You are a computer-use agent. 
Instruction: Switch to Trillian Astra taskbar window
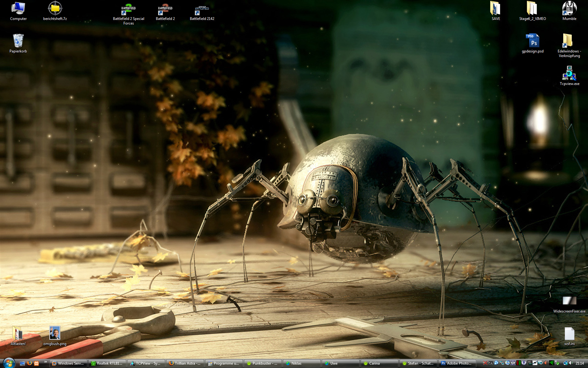click(x=185, y=363)
